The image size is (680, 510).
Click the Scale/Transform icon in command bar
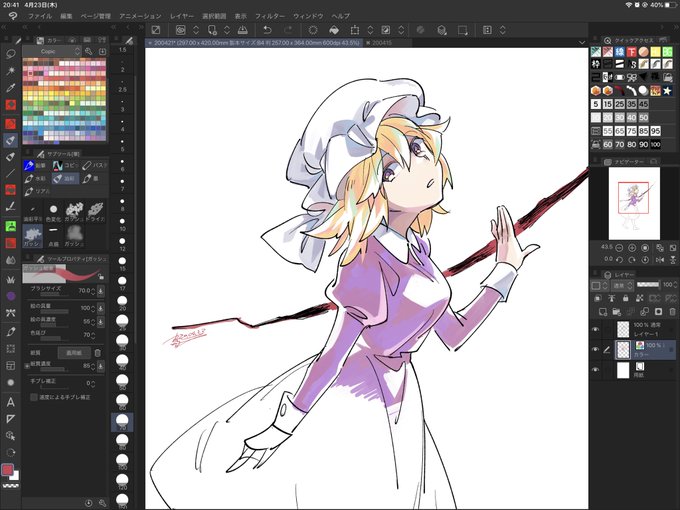tap(355, 30)
